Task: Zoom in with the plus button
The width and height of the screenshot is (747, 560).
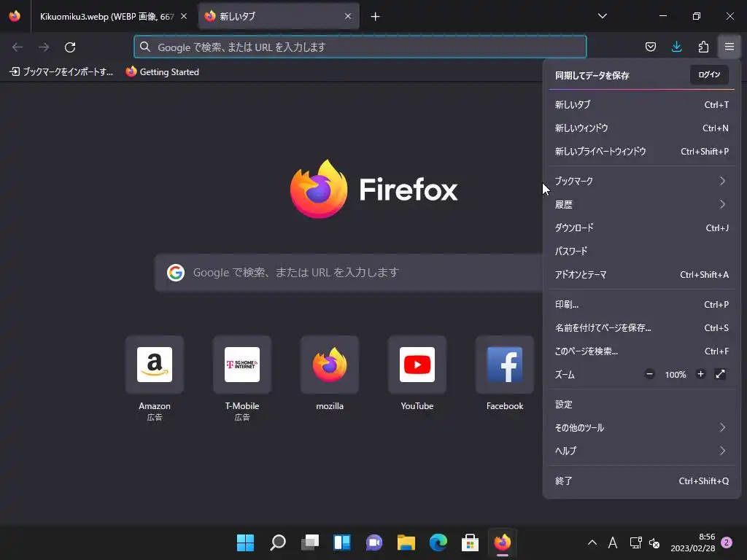Action: 700,374
